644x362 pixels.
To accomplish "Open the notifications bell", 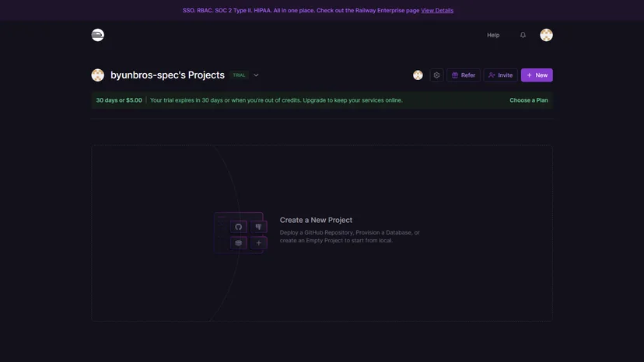I will [x=523, y=35].
